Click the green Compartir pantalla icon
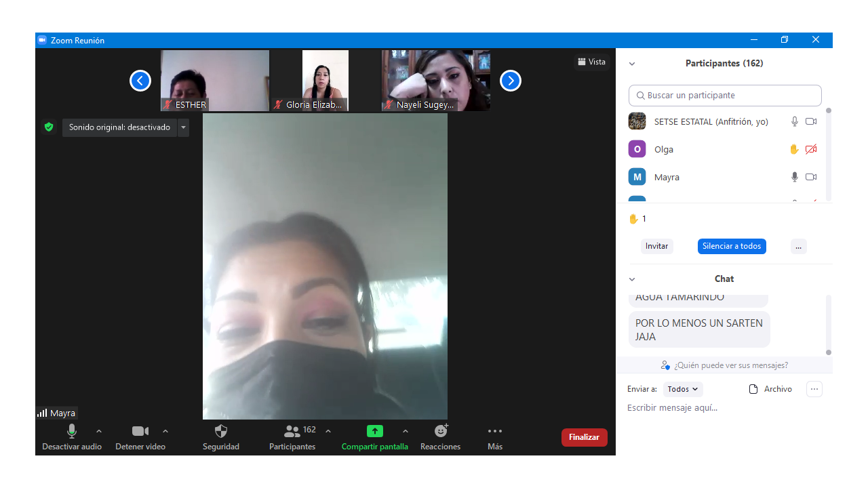868x488 pixels. click(x=375, y=431)
